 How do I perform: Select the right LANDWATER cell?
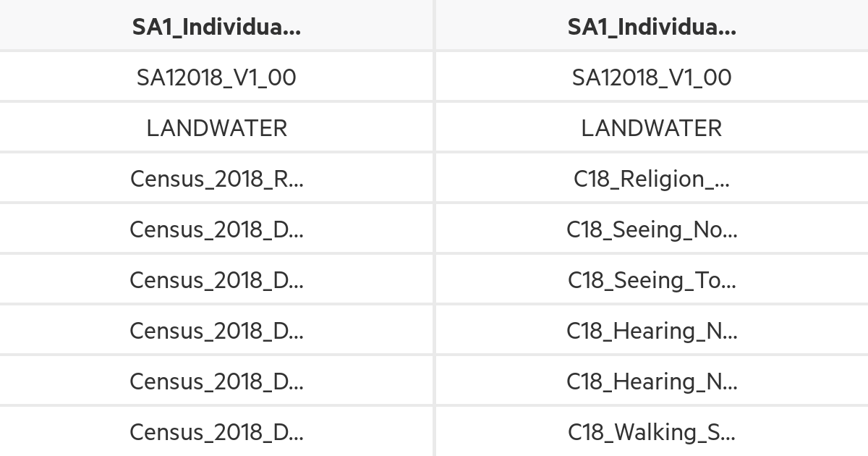coord(651,127)
